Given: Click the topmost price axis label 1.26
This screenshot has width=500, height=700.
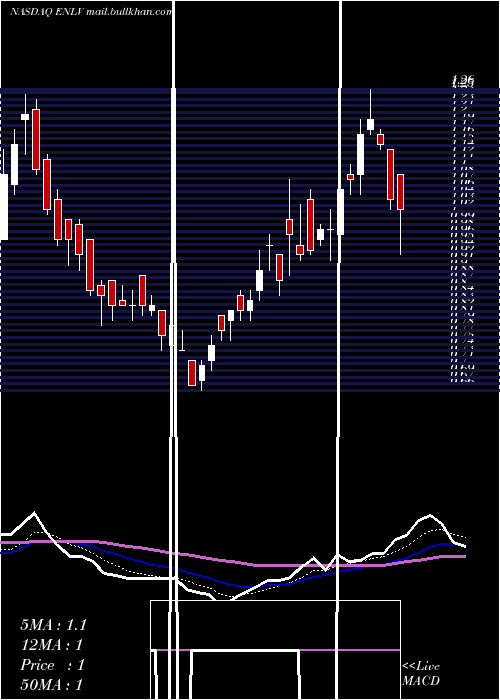Looking at the screenshot, I should (462, 80).
